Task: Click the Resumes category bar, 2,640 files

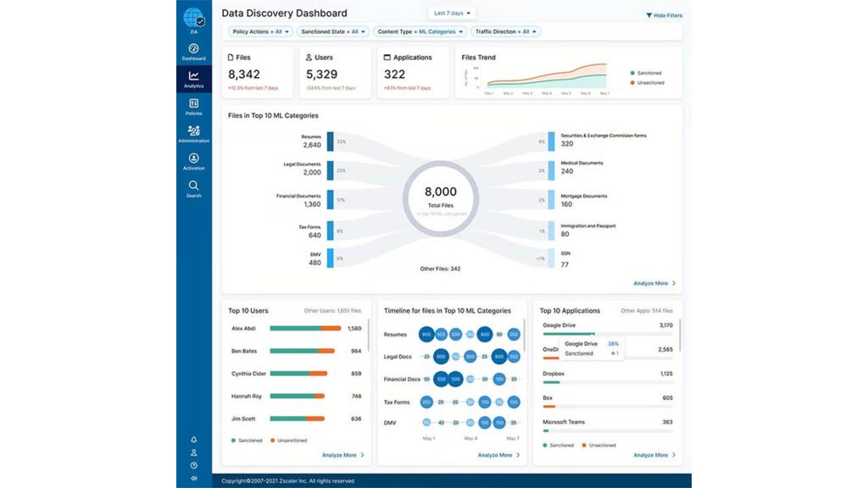Action: pos(330,141)
